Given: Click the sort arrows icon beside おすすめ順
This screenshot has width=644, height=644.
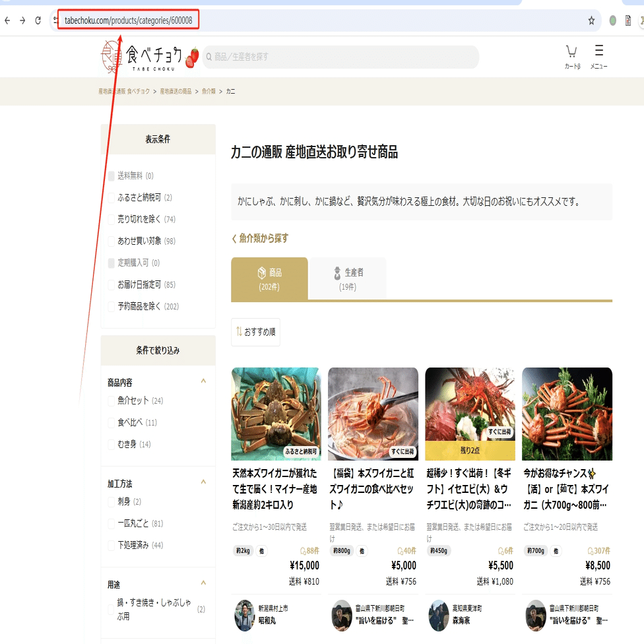Looking at the screenshot, I should [x=239, y=331].
